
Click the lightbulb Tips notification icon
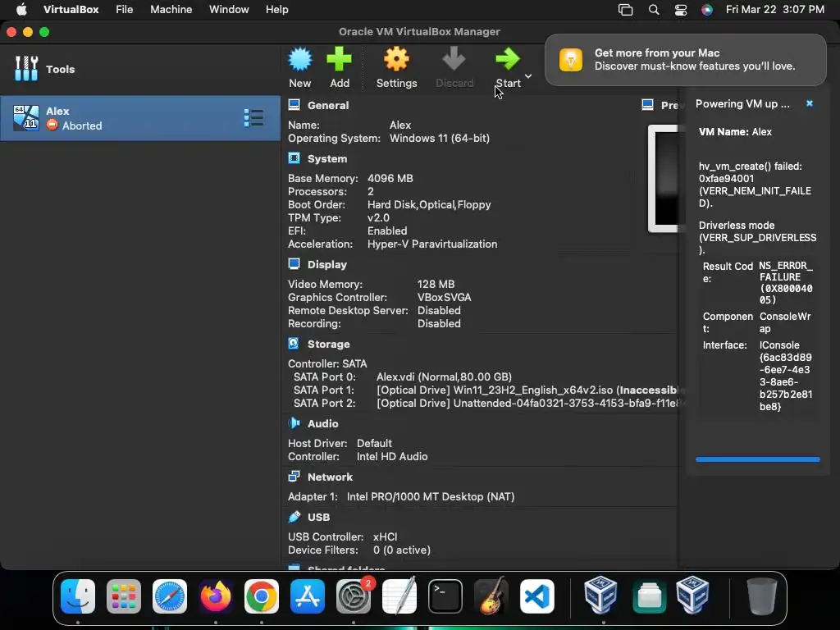[571, 59]
